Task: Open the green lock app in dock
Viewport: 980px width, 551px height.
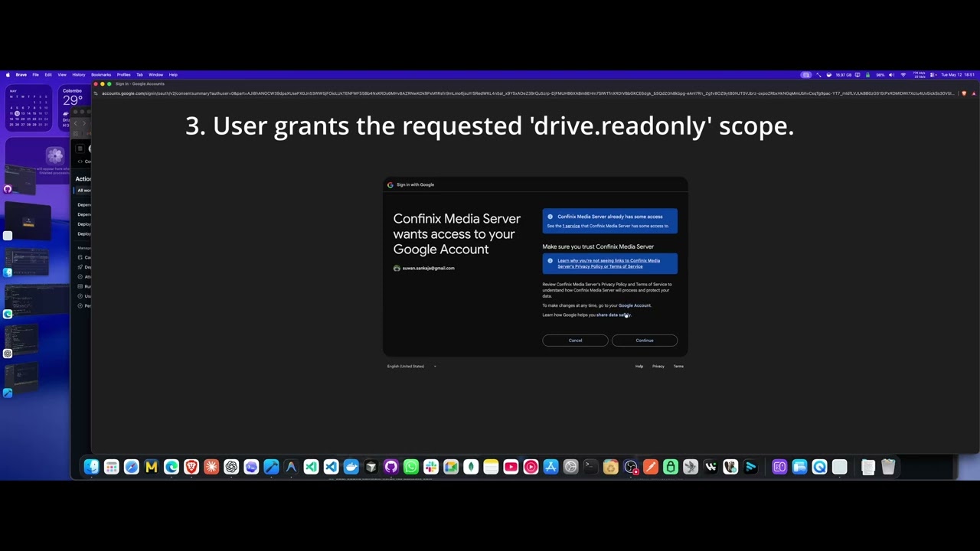Action: (671, 467)
